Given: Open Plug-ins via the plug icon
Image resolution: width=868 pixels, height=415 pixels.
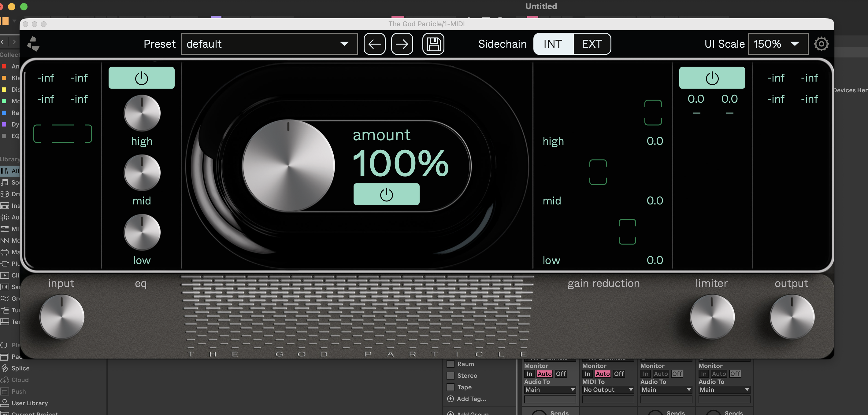Looking at the screenshot, I should point(4,263).
